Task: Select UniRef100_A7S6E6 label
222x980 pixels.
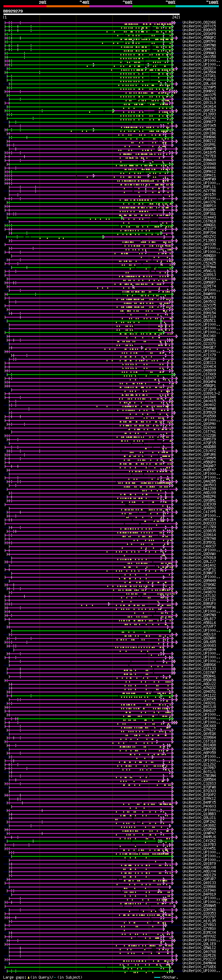Action: [199, 967]
